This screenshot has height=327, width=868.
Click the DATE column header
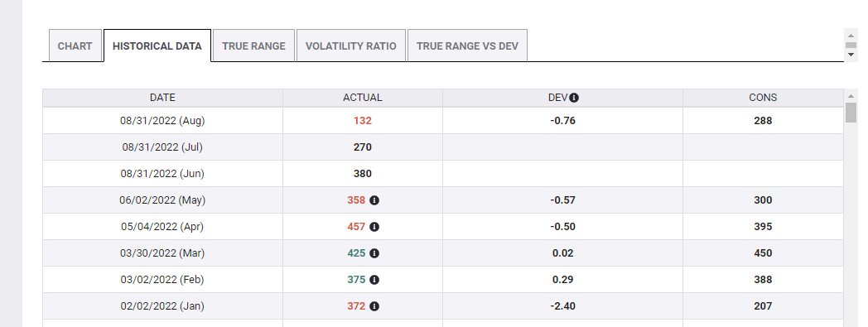pos(162,98)
